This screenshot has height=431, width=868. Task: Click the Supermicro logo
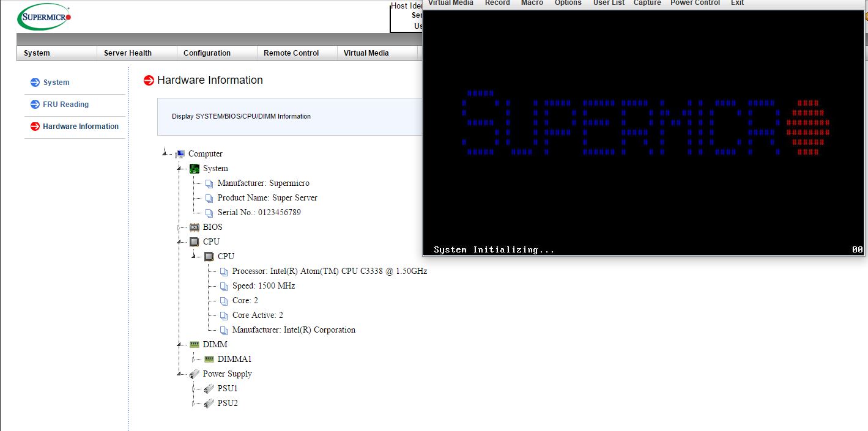(44, 17)
